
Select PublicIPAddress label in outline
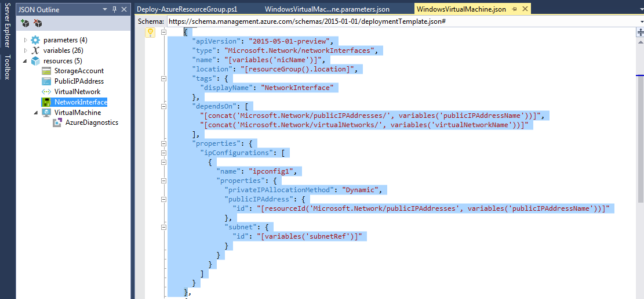pos(79,81)
